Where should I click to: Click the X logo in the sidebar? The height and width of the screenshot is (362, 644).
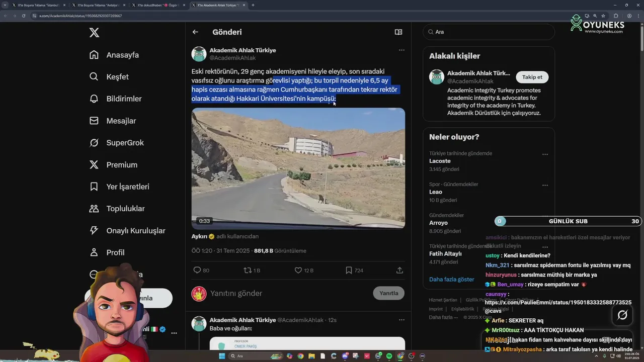tap(94, 33)
